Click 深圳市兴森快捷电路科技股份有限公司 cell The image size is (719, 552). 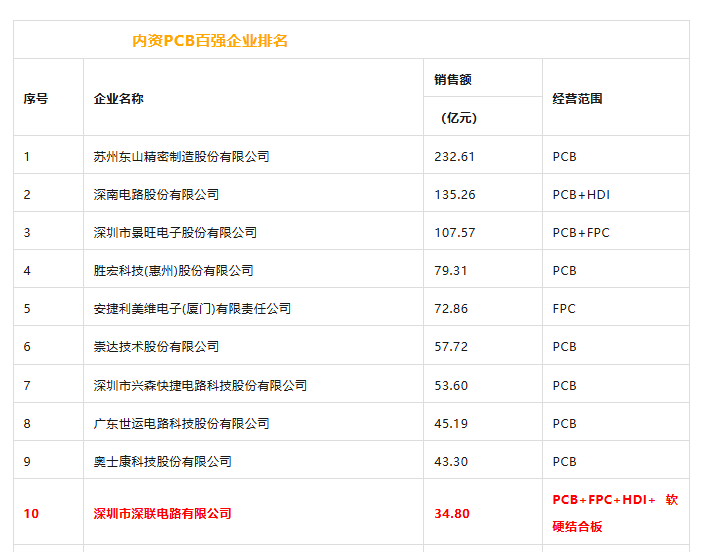click(200, 386)
